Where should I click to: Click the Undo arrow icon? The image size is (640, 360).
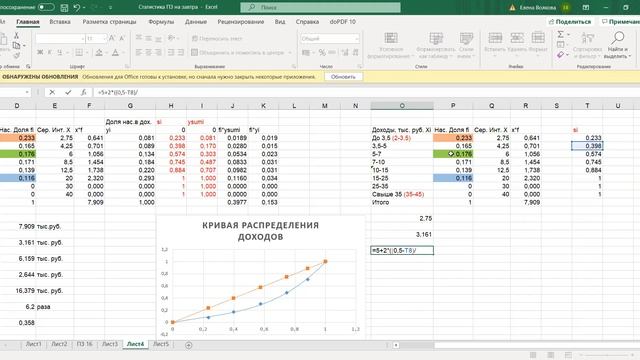pos(77,7)
